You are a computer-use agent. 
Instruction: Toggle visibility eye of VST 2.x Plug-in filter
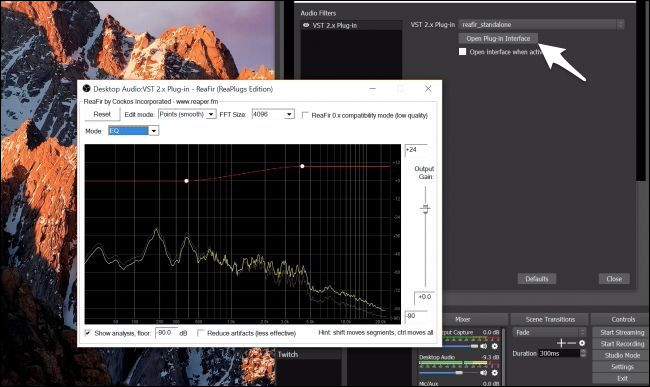(306, 25)
